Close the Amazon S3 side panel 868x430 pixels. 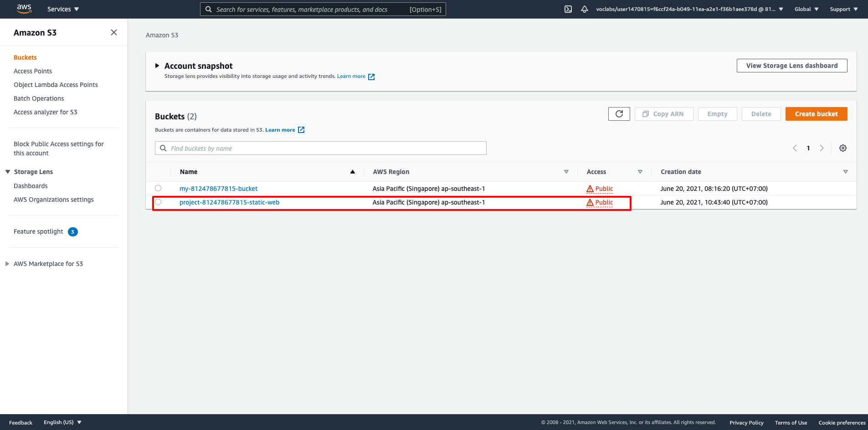click(114, 32)
